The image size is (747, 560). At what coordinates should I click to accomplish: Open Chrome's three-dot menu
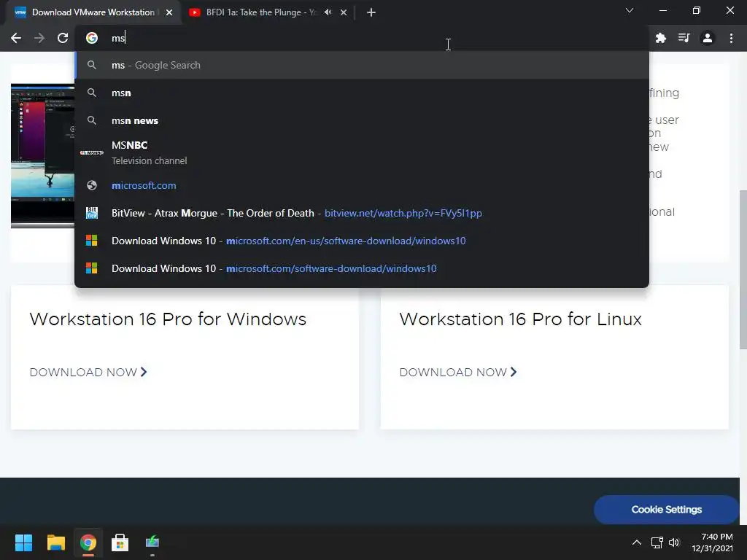(x=731, y=38)
